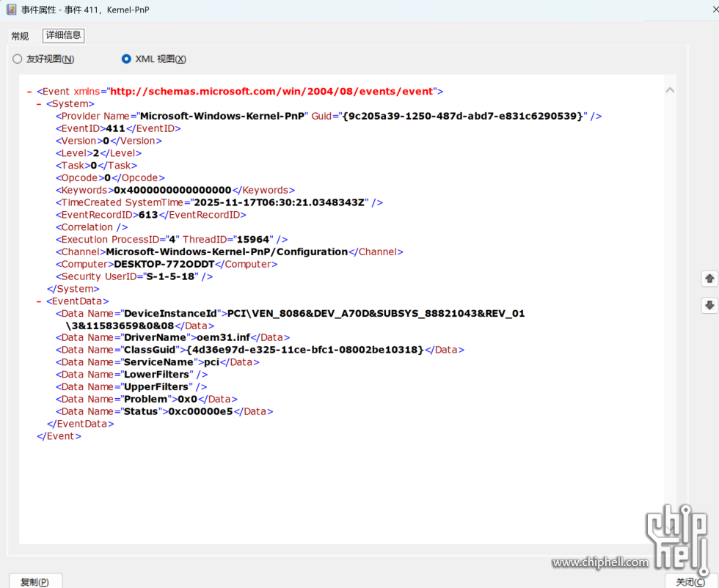Collapse the EventData XML node
Image resolution: width=719 pixels, height=588 pixels.
click(x=40, y=301)
